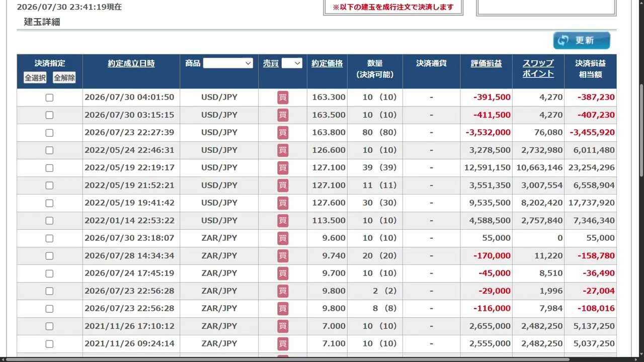
Task: Click buy icon in the 9.740 ZAR/JPY row
Action: (x=283, y=256)
